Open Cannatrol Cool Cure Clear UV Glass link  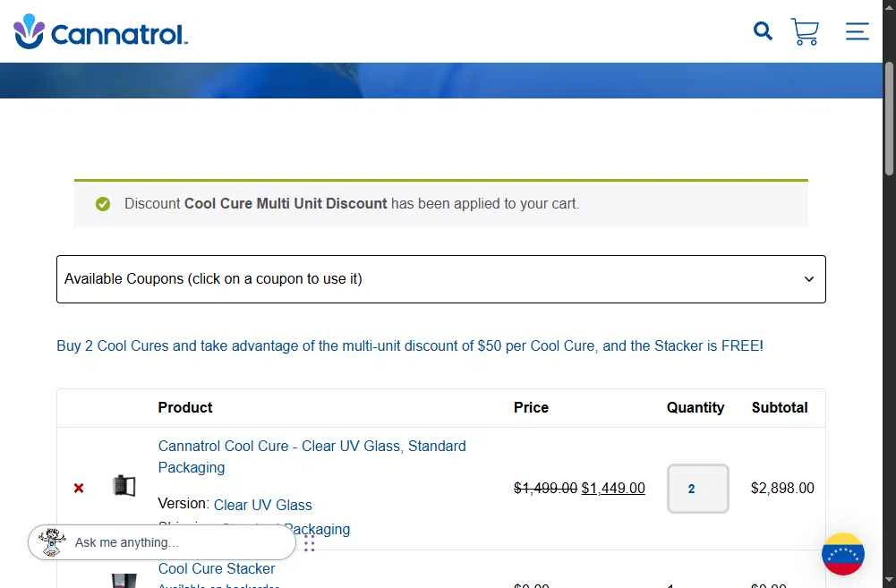click(x=312, y=456)
